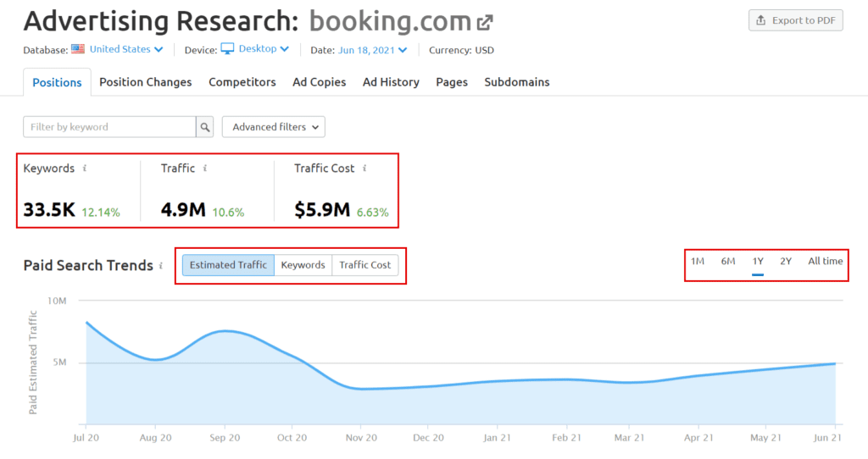Set trend range to 1M
868x459 pixels.
pos(698,261)
